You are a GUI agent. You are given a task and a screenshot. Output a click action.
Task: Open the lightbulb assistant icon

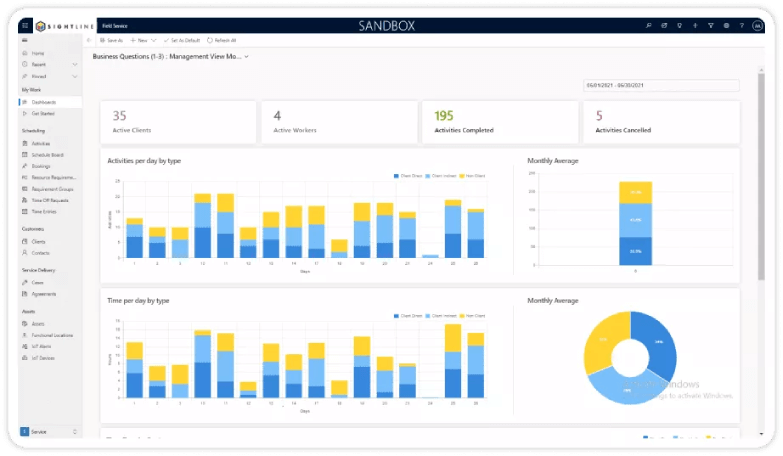click(679, 25)
